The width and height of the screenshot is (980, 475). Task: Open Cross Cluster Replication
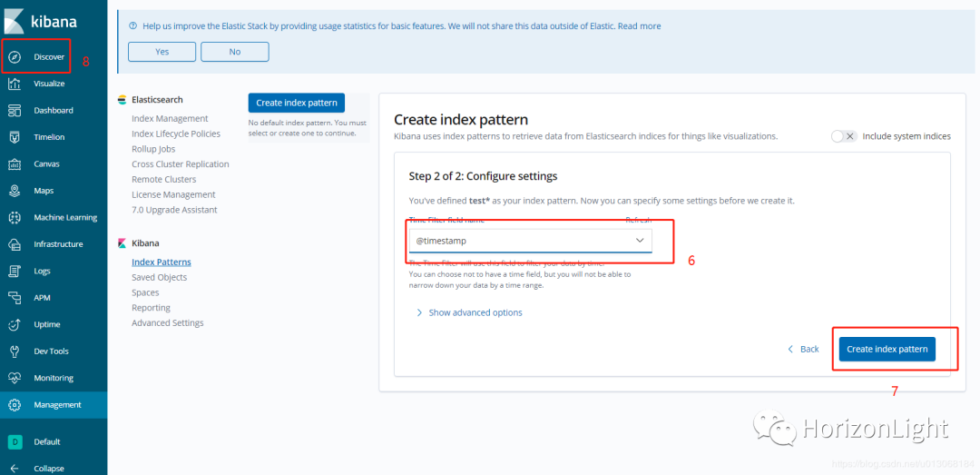point(180,164)
